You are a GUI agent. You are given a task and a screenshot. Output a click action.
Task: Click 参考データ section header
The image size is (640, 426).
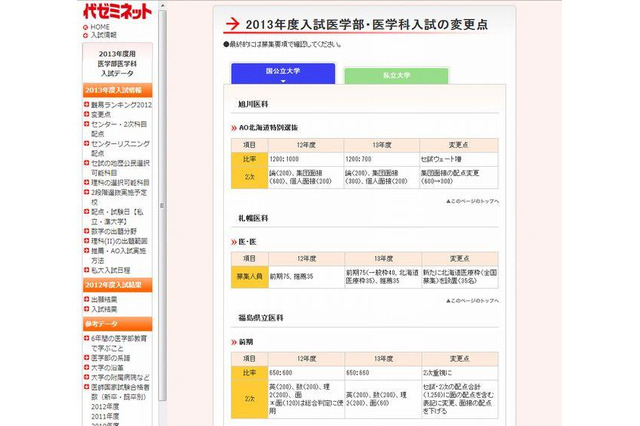[x=118, y=324]
